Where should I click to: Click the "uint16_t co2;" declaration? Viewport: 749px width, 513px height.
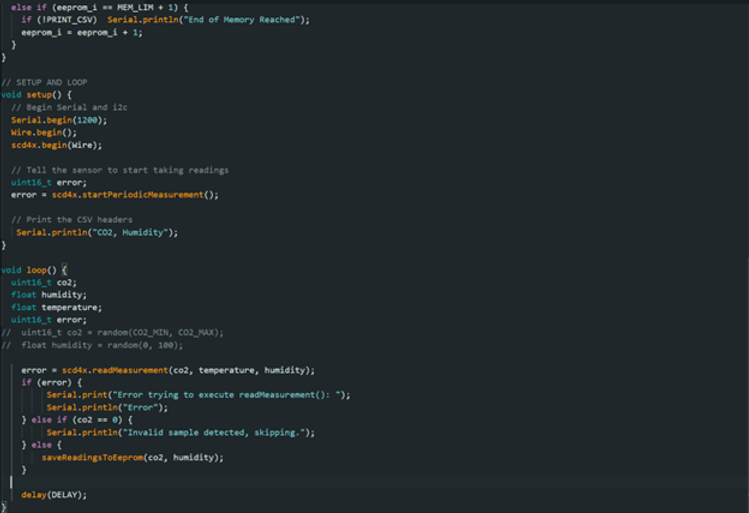tap(44, 282)
